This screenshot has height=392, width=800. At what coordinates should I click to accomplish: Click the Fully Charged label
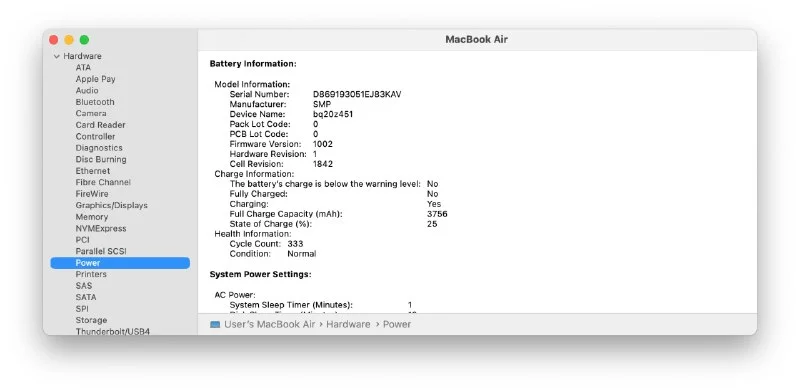coord(259,194)
